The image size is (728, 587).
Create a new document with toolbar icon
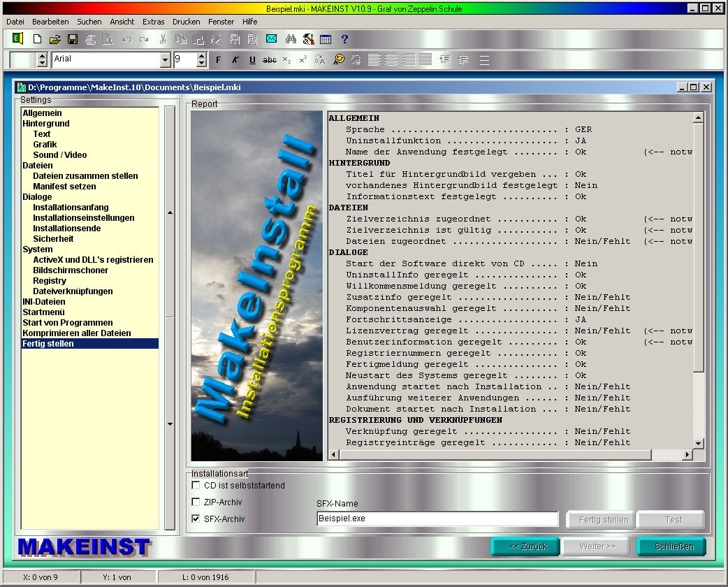tap(37, 39)
